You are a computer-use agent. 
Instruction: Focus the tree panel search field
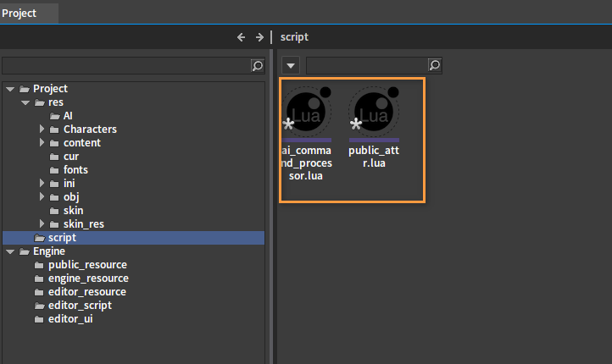click(x=125, y=65)
